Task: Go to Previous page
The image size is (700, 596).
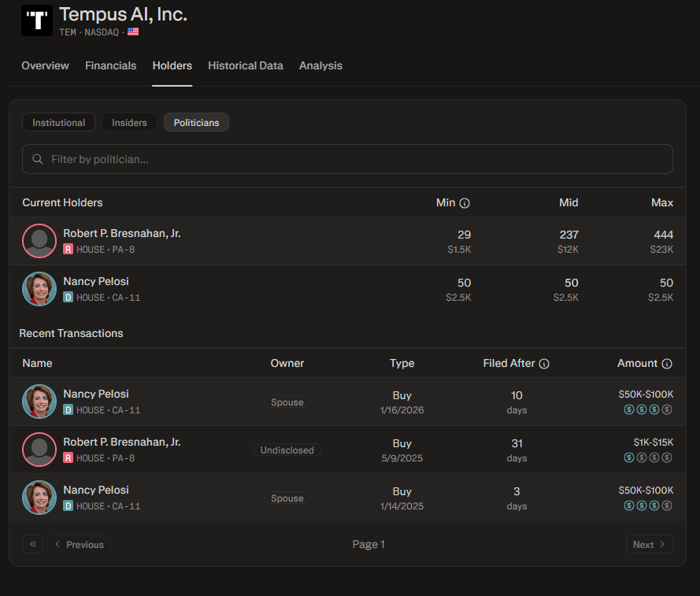Action: [x=79, y=544]
